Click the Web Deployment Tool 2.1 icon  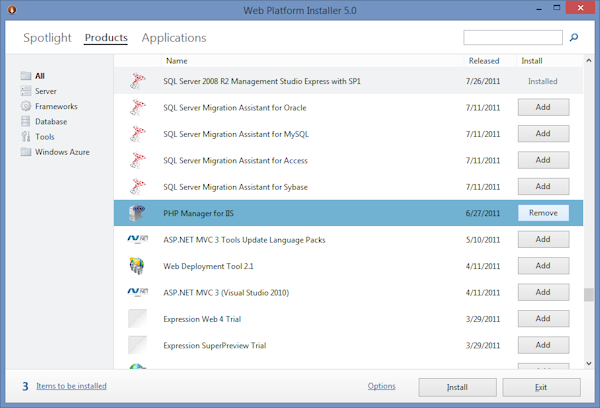[x=137, y=266]
